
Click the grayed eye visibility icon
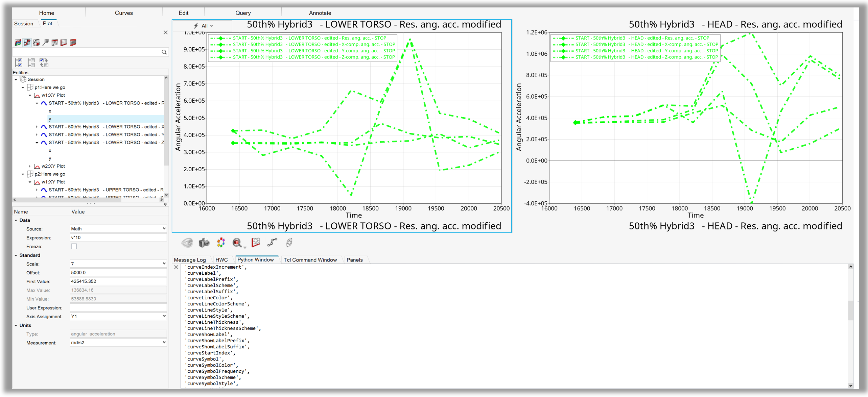tap(187, 243)
